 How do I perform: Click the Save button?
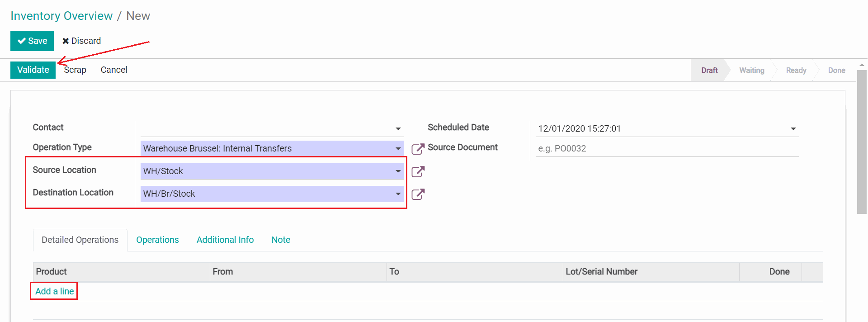(32, 41)
